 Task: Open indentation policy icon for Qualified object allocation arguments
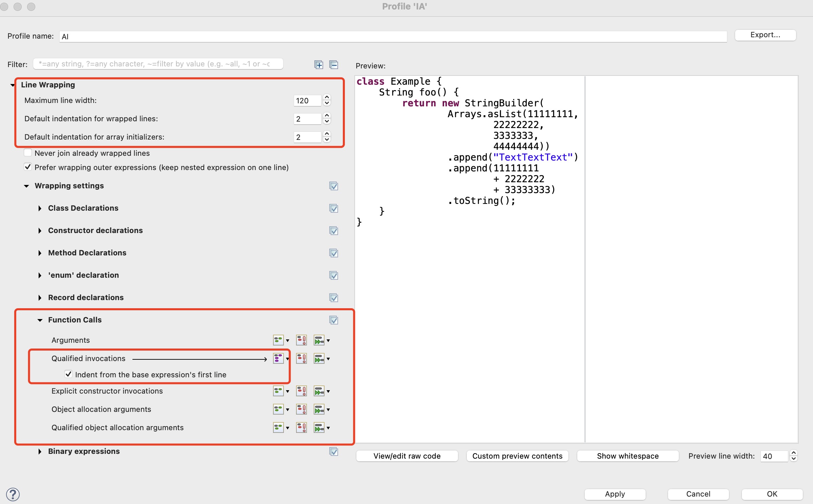319,428
